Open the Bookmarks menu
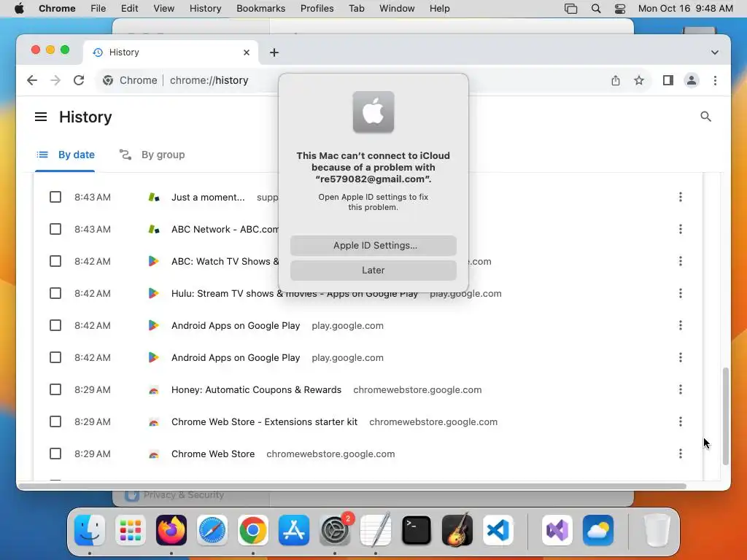 pyautogui.click(x=260, y=9)
